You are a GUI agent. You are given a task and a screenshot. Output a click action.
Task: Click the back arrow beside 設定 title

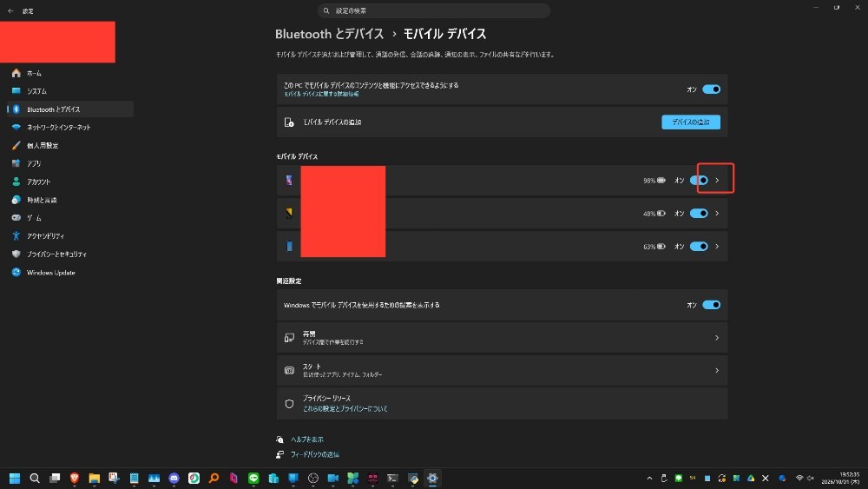[10, 11]
